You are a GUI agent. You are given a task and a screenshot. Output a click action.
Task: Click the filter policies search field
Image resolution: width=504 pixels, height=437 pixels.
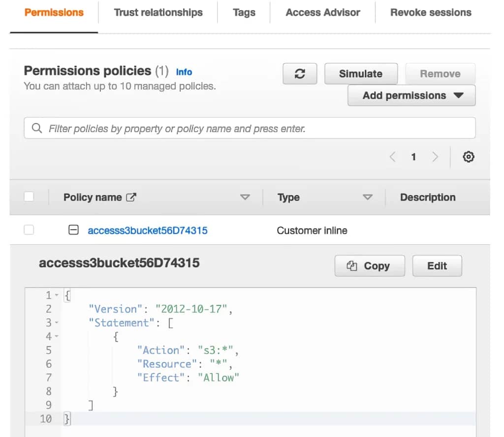250,128
